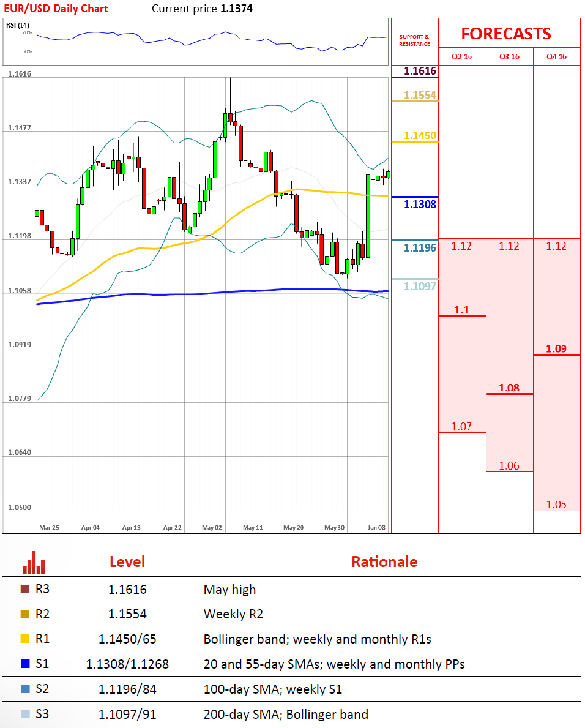This screenshot has width=585, height=728.
Task: Click the Q3 16 median forecast '1.08'
Action: pos(509,388)
